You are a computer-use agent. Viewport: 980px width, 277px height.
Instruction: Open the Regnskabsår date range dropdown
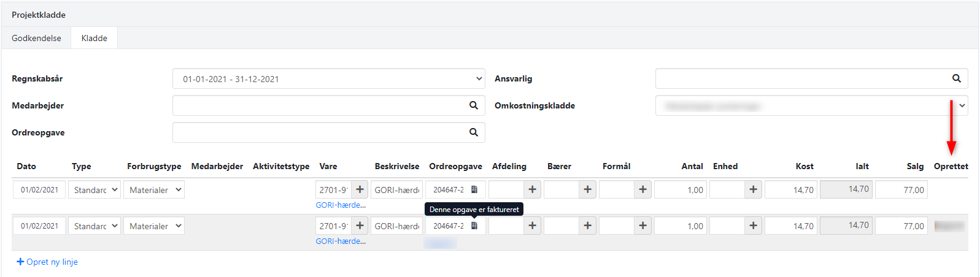pyautogui.click(x=328, y=79)
